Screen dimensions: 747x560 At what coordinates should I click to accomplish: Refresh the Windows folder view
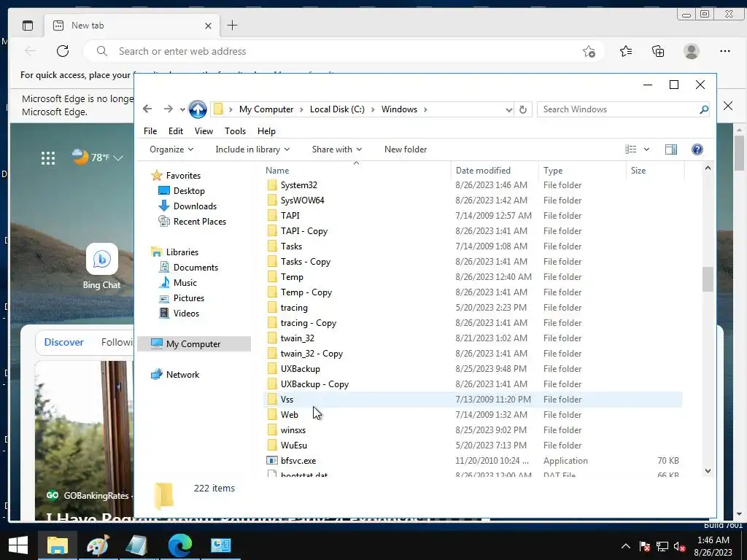[523, 109]
